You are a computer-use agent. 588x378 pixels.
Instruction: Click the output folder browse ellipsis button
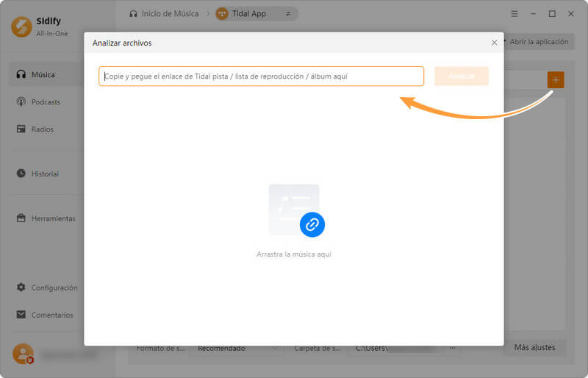click(453, 348)
